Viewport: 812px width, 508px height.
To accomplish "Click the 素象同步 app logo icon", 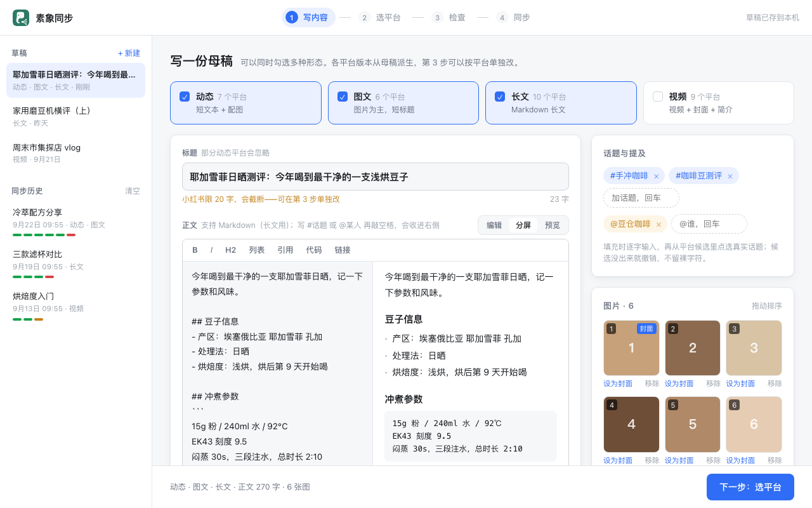I will pyautogui.click(x=21, y=18).
